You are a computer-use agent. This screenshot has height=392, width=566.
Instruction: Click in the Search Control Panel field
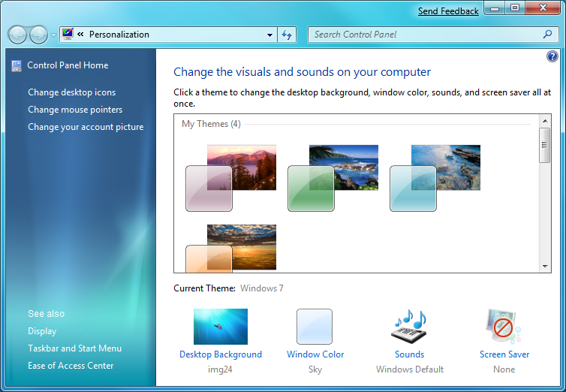[x=424, y=35]
